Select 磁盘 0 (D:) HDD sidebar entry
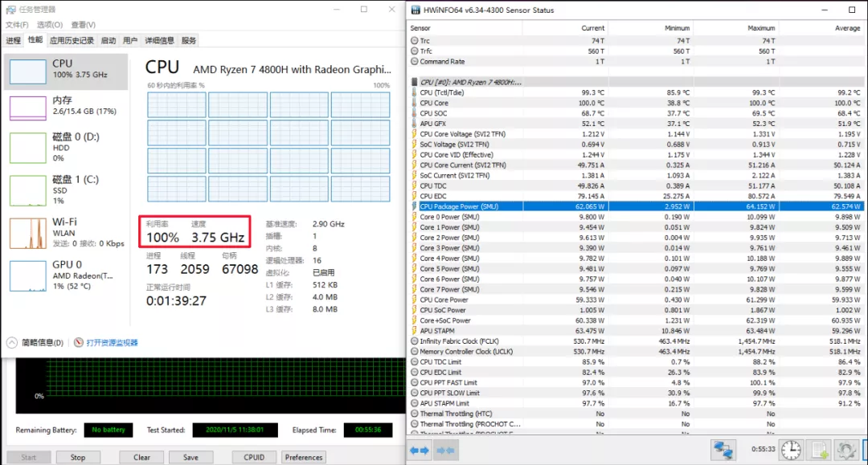868x465 pixels. (x=67, y=147)
